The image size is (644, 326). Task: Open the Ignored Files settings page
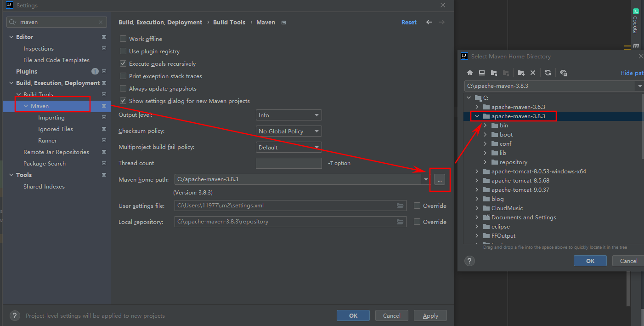[56, 129]
